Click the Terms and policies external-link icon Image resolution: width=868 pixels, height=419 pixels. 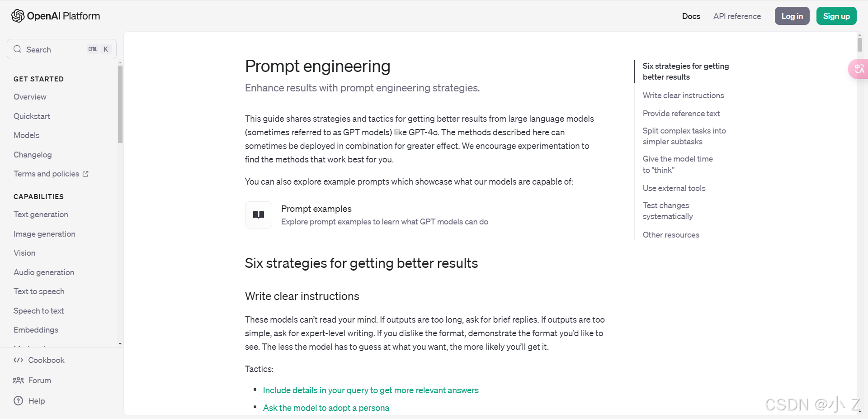point(86,174)
